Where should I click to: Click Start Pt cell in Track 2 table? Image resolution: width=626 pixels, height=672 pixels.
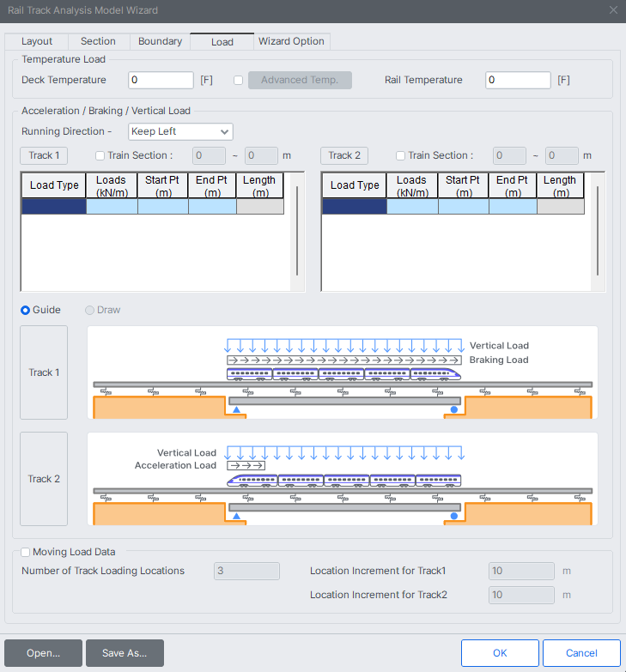[464, 206]
